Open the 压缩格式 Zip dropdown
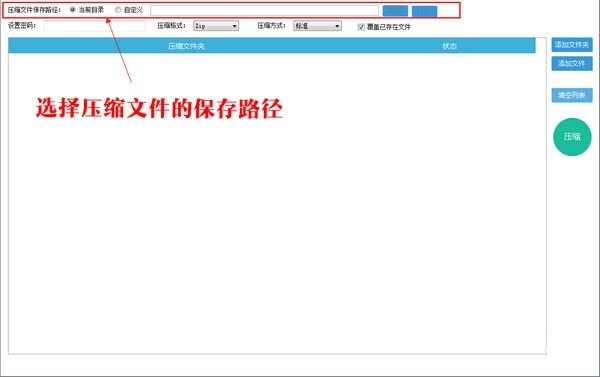Viewport: 600px width, 377px height. pyautogui.click(x=216, y=26)
